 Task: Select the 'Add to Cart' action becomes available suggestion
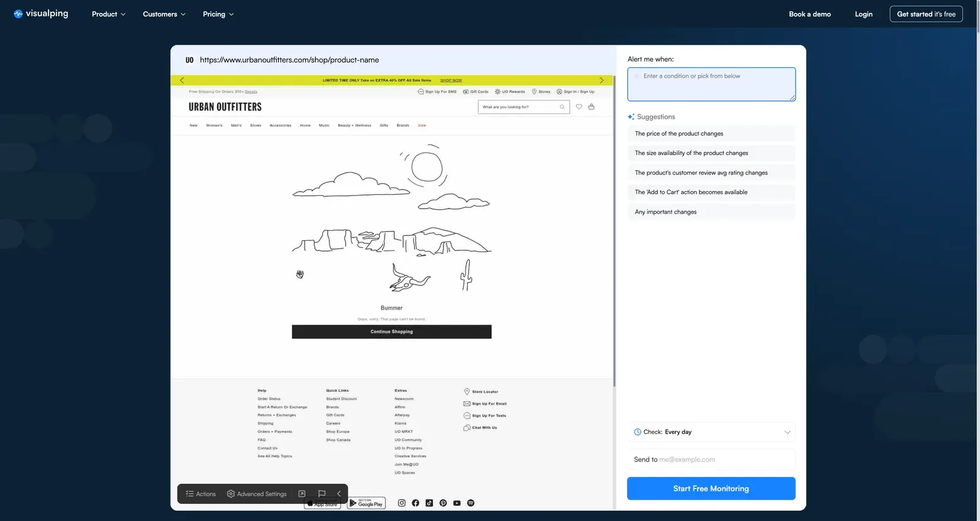pyautogui.click(x=711, y=192)
